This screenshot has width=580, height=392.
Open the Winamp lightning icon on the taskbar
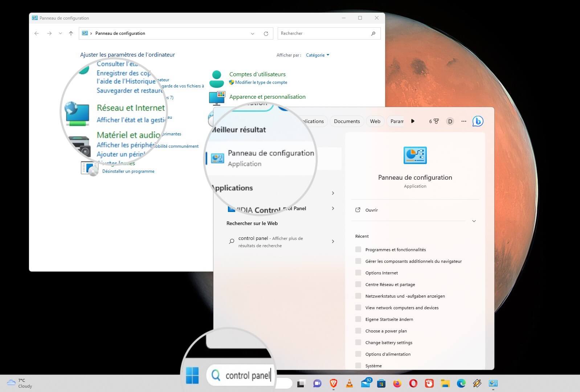(x=477, y=384)
